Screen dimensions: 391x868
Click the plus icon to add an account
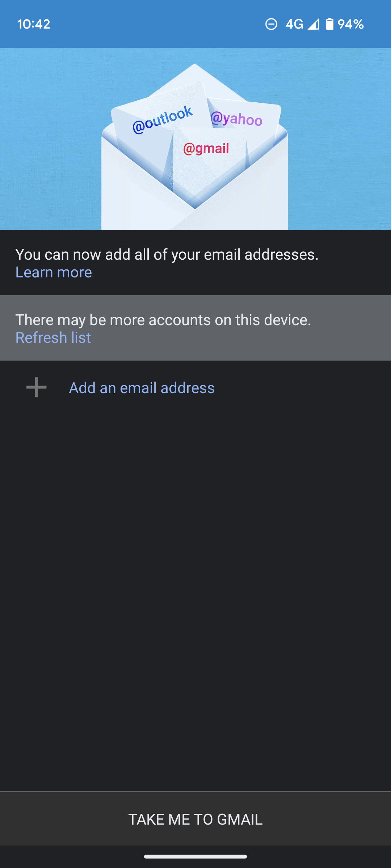click(35, 387)
